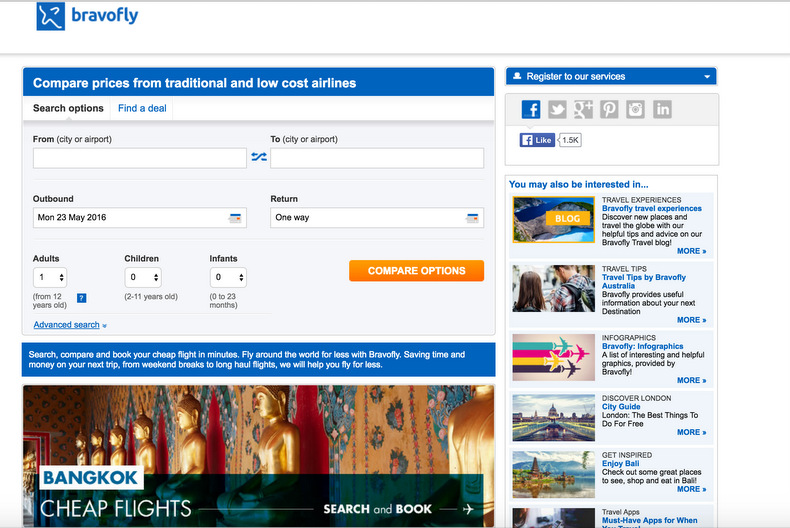Open the Bravofly travel experiences link
790x528 pixels.
pos(651,209)
